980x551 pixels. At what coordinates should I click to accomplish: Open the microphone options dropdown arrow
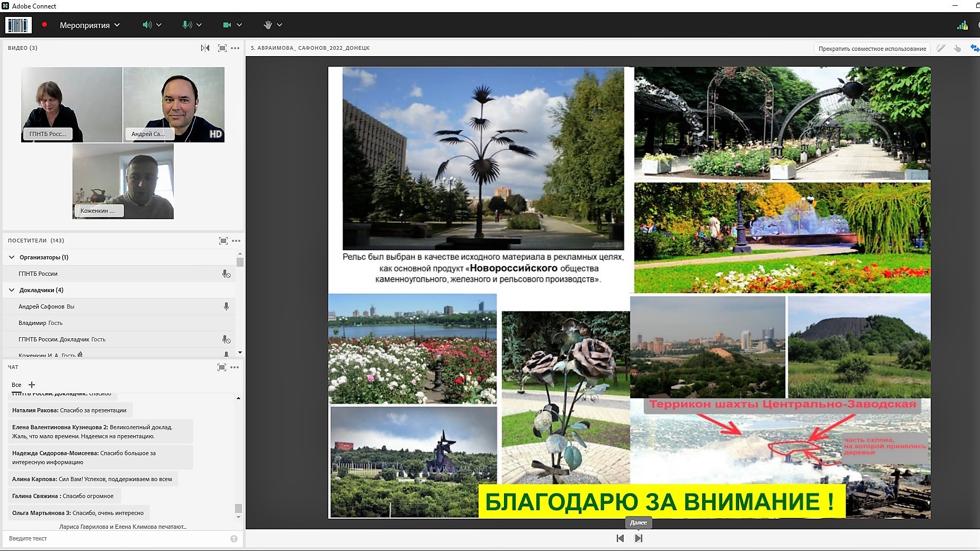tap(199, 25)
